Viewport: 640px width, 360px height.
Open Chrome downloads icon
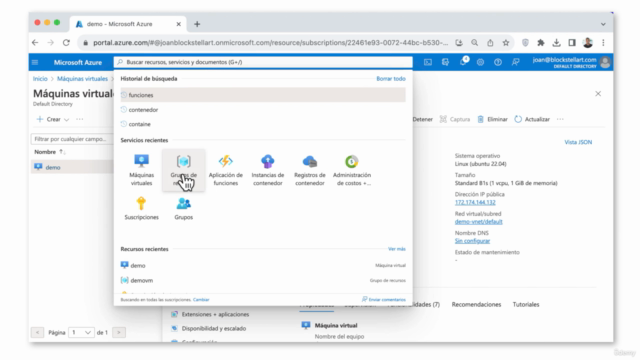556,42
